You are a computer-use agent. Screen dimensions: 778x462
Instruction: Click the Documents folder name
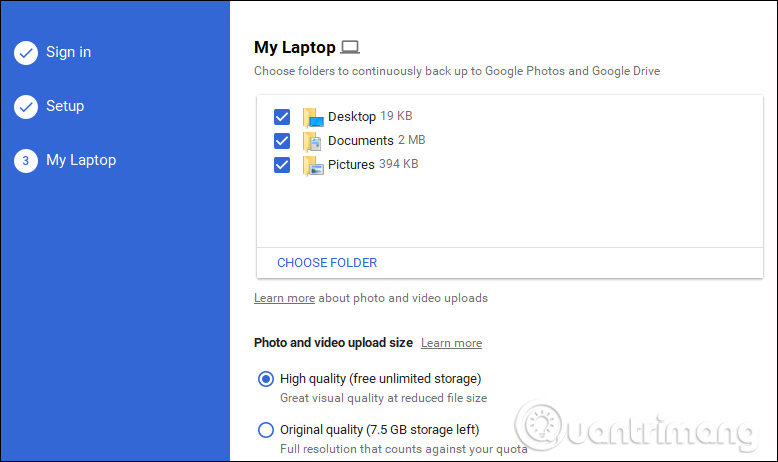pos(361,140)
